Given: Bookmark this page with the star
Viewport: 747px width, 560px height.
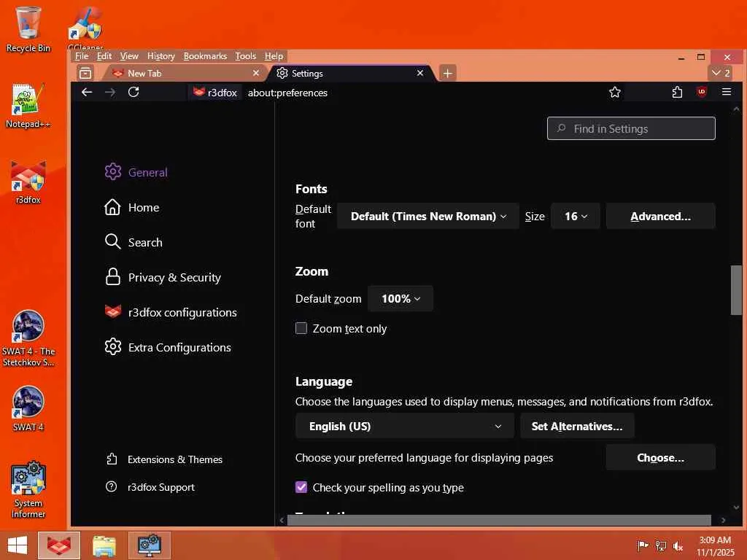Looking at the screenshot, I should (x=614, y=93).
